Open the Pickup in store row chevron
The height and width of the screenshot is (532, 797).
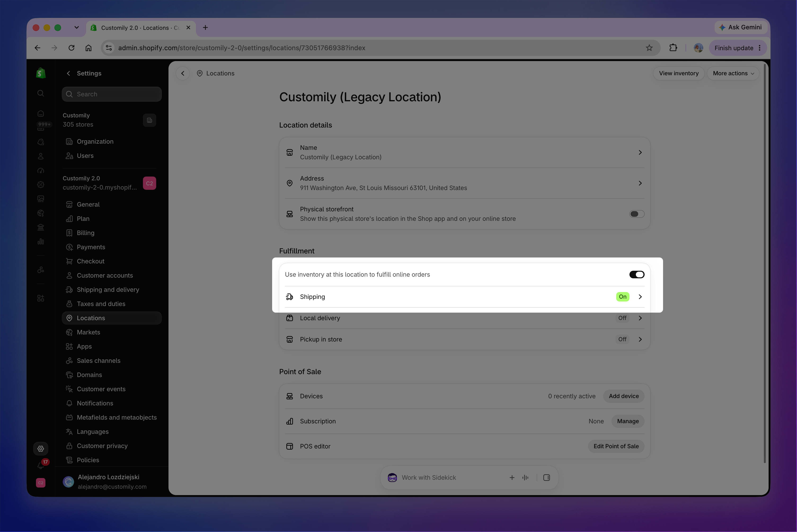[x=640, y=339]
